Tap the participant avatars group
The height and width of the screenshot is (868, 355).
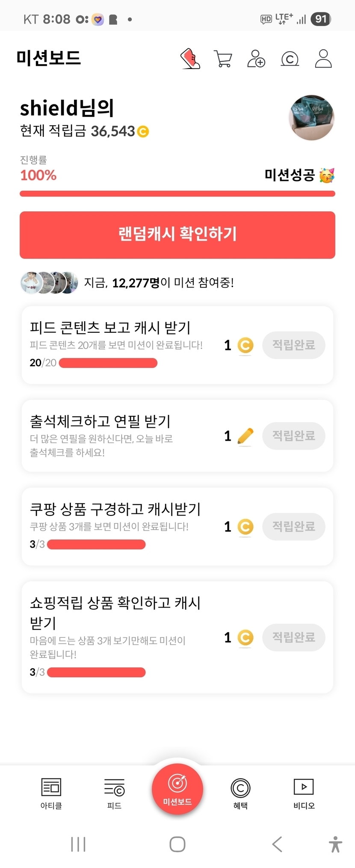[x=50, y=283]
